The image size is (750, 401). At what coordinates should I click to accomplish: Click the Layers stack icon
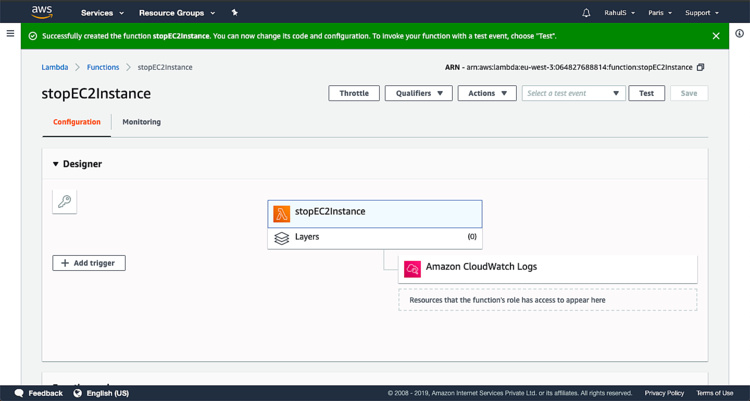pos(282,238)
